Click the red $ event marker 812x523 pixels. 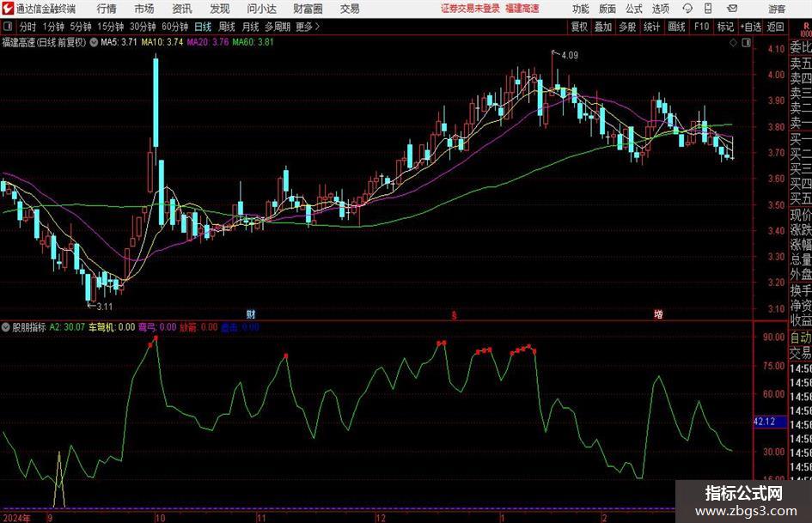click(455, 315)
